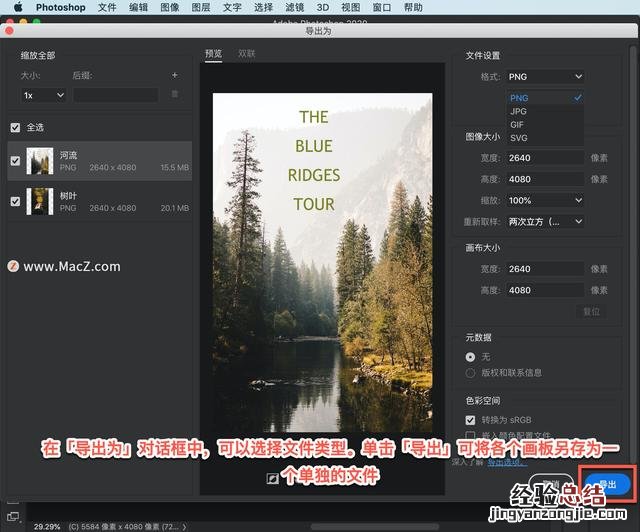This screenshot has height=532, width=640.
Task: Choose PNG from the format list
Action: coord(545,98)
